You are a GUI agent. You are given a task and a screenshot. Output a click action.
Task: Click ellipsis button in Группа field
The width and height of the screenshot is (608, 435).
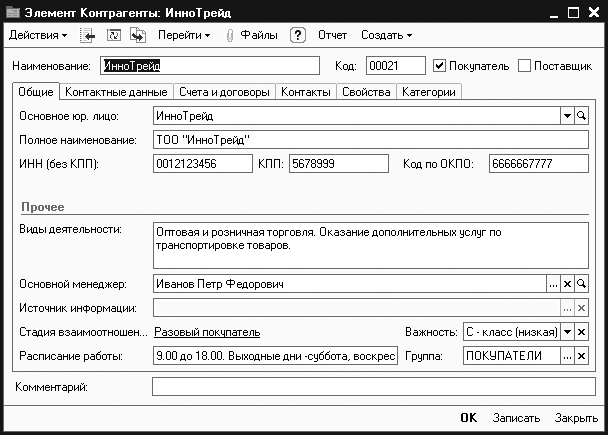click(567, 356)
